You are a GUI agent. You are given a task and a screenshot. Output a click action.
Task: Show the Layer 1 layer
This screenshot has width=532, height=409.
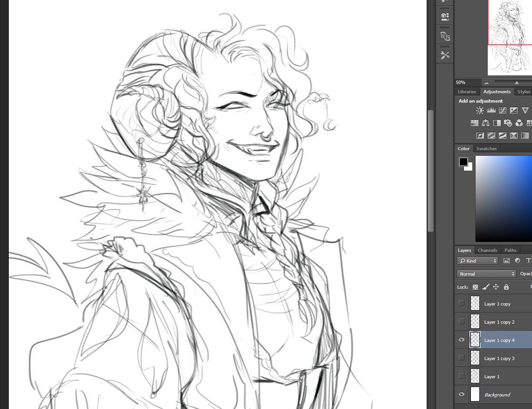click(x=462, y=376)
